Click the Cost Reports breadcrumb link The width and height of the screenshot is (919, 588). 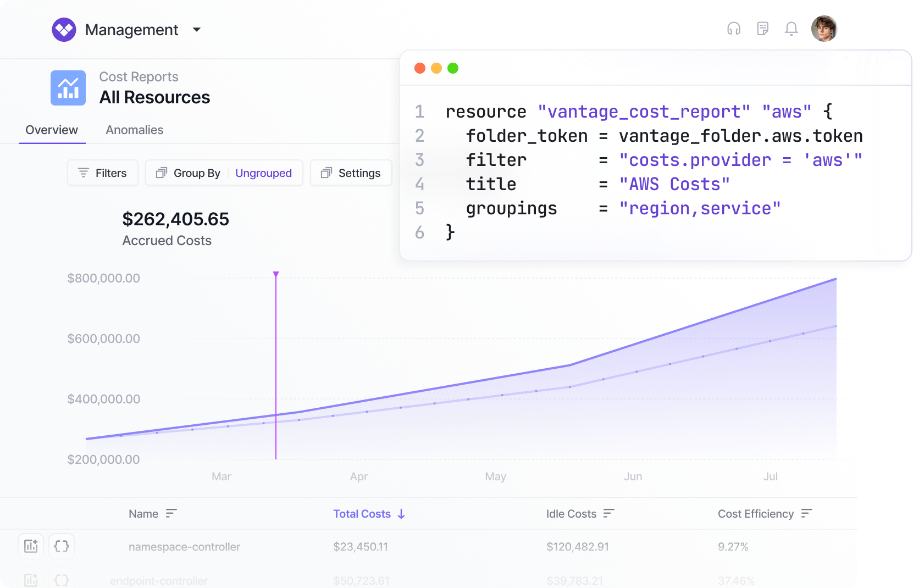coord(139,77)
